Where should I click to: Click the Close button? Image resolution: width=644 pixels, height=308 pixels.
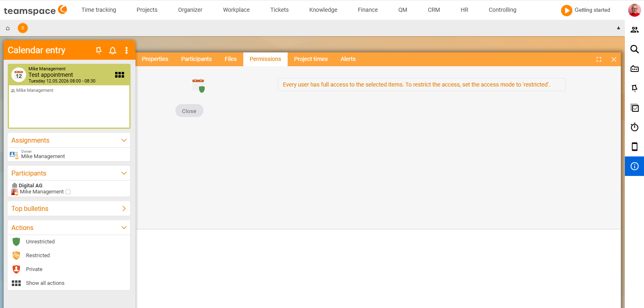coord(189,111)
